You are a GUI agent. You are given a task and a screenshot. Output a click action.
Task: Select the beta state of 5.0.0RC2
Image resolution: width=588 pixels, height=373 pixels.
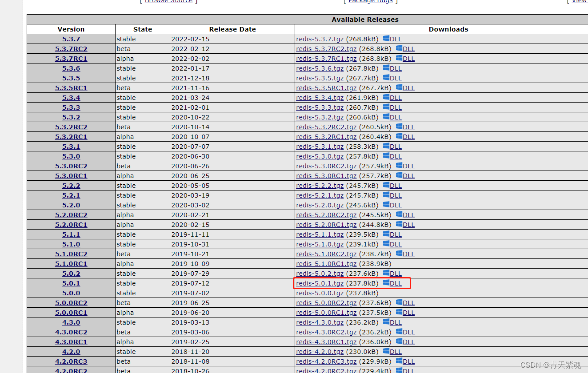[124, 303]
